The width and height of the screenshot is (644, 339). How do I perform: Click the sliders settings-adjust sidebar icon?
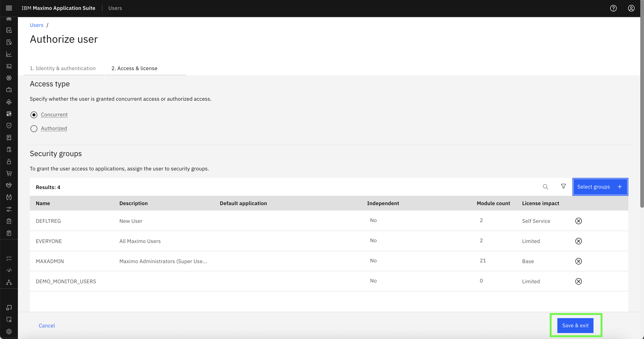(9, 209)
